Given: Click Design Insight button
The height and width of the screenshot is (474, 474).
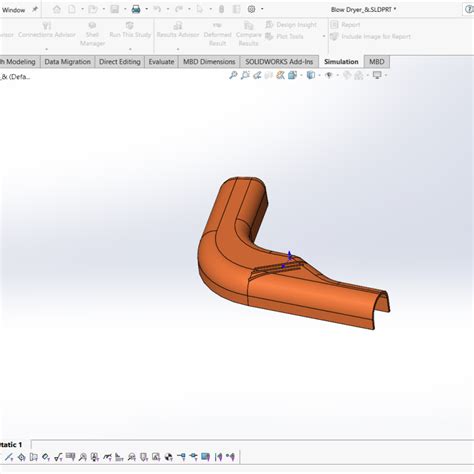Looking at the screenshot, I should (x=291, y=25).
